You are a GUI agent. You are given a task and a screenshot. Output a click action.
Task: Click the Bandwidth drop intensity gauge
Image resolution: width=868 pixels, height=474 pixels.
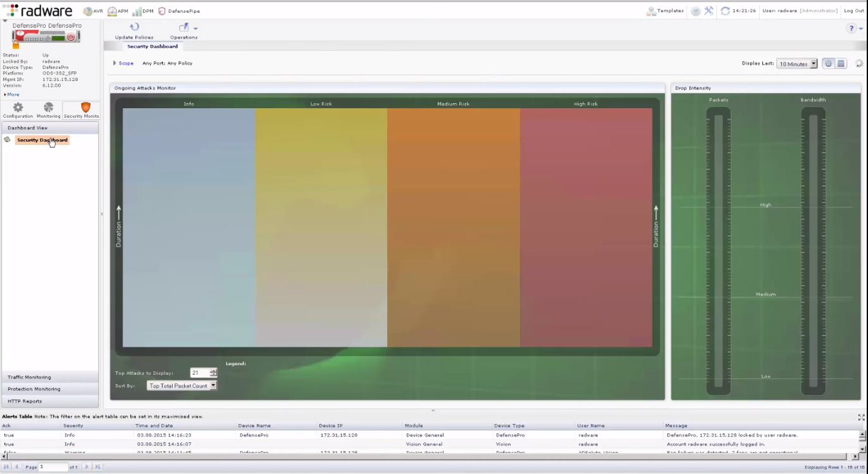point(813,251)
